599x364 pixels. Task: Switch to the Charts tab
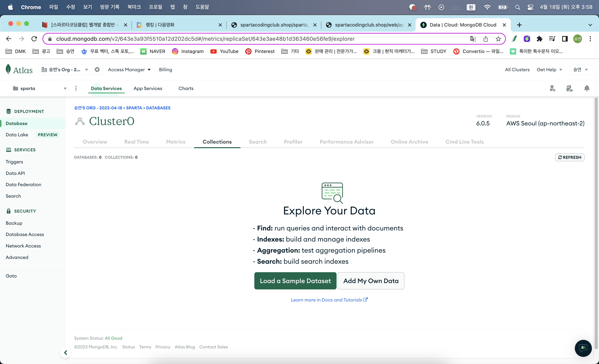pyautogui.click(x=186, y=88)
